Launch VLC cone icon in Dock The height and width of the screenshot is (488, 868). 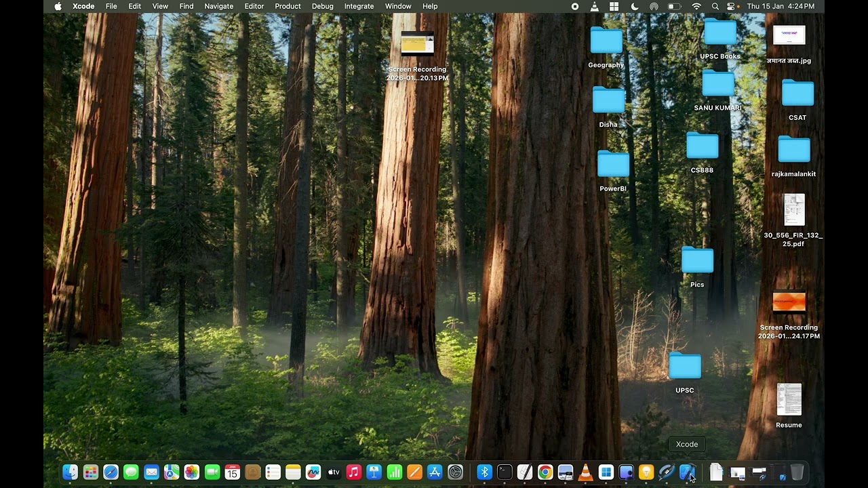(x=585, y=472)
